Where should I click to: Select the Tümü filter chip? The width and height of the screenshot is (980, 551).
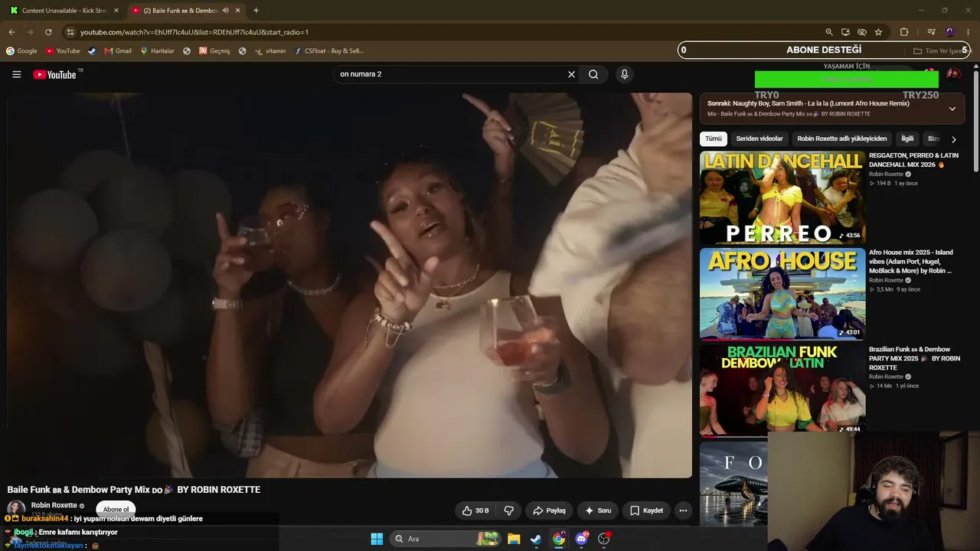coord(714,139)
